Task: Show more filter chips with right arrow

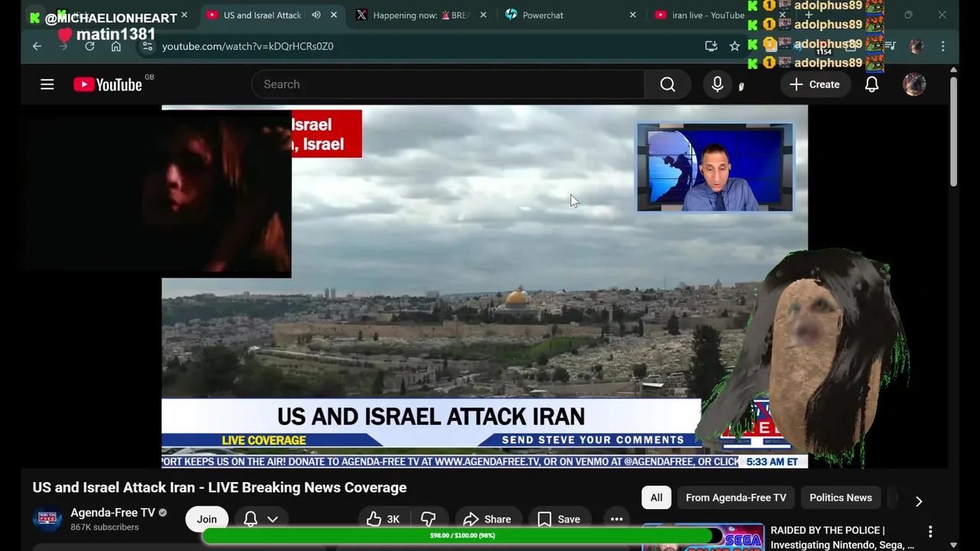Action: pyautogui.click(x=919, y=501)
